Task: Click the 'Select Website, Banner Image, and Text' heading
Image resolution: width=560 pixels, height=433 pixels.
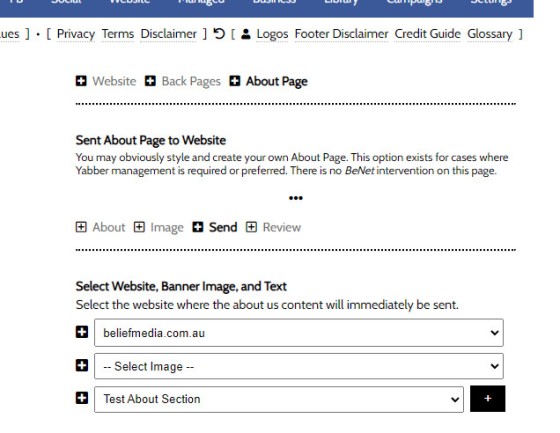Action: 181,286
